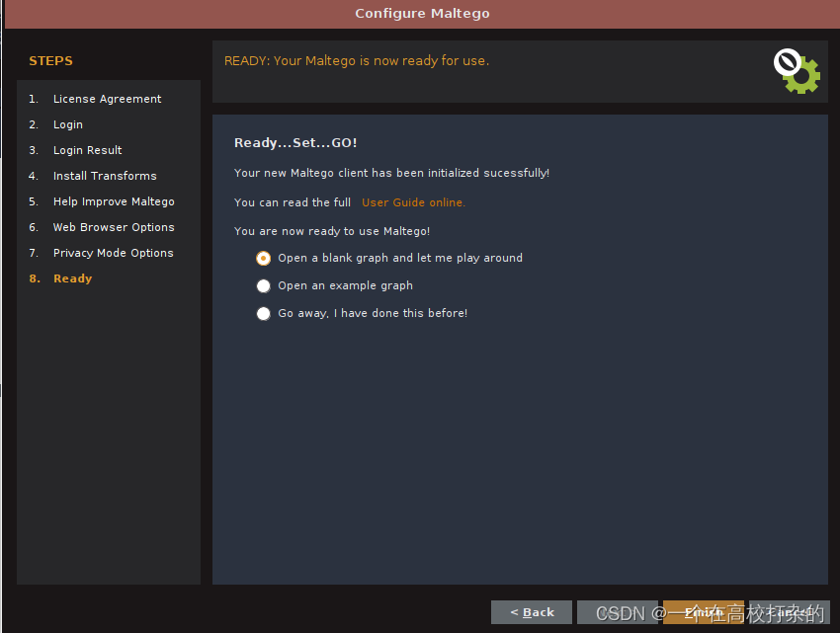840x633 pixels.
Task: Click 'You are now ready to use Maltego!' text
Action: tap(332, 231)
